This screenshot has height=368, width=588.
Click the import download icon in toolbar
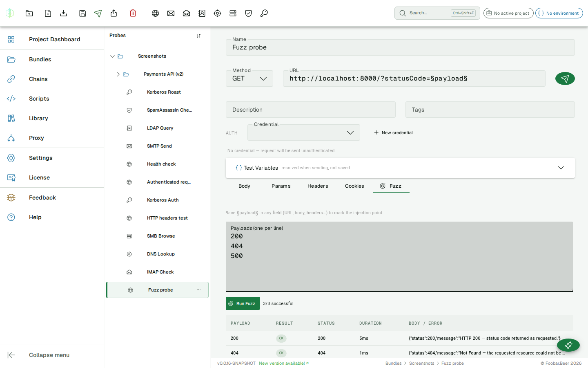tap(63, 13)
